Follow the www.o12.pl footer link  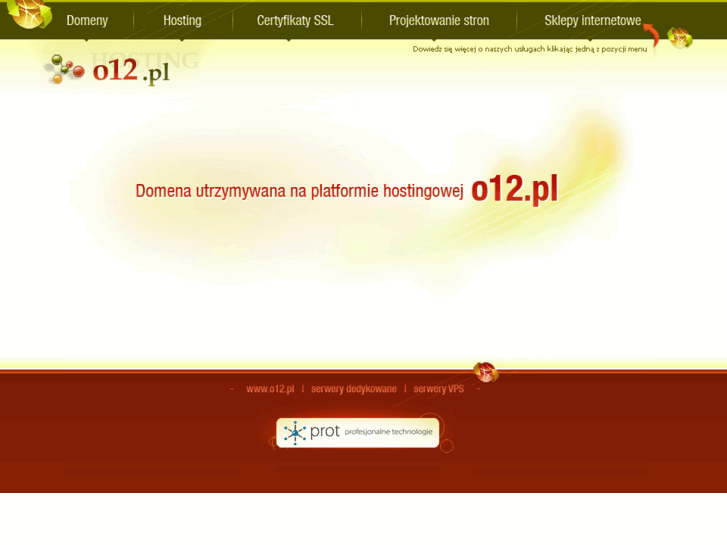coord(270,389)
